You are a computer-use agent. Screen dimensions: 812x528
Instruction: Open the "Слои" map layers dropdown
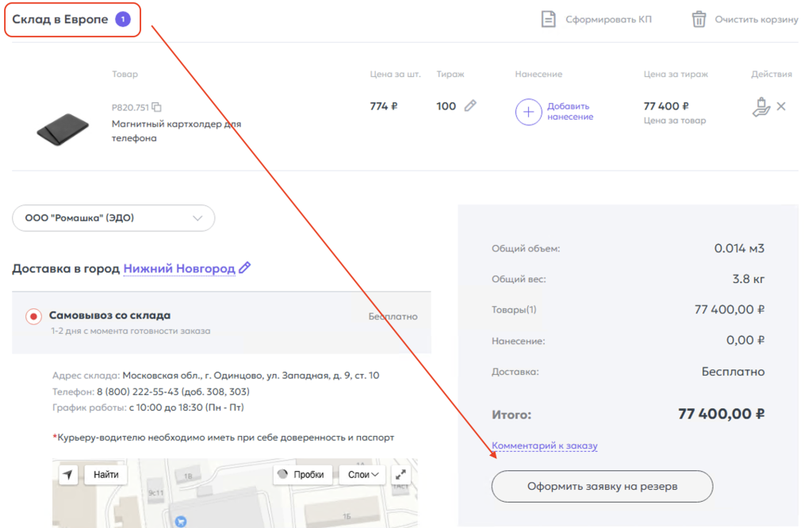[x=363, y=474]
